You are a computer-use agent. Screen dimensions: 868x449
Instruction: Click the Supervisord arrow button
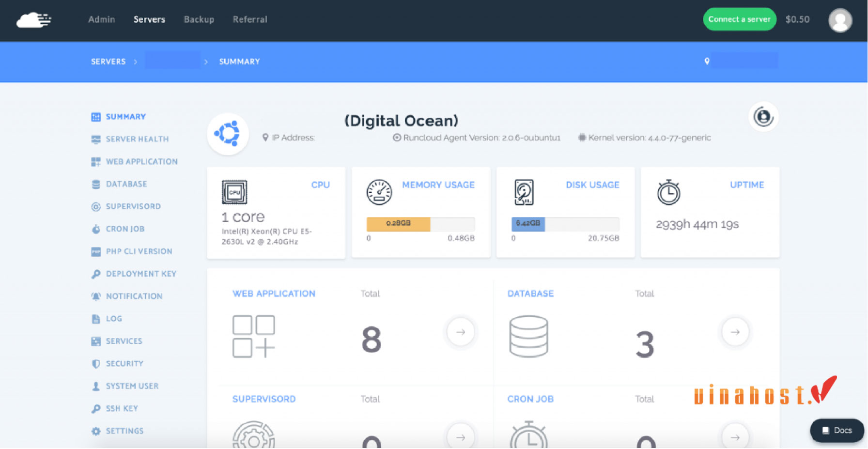pyautogui.click(x=461, y=437)
